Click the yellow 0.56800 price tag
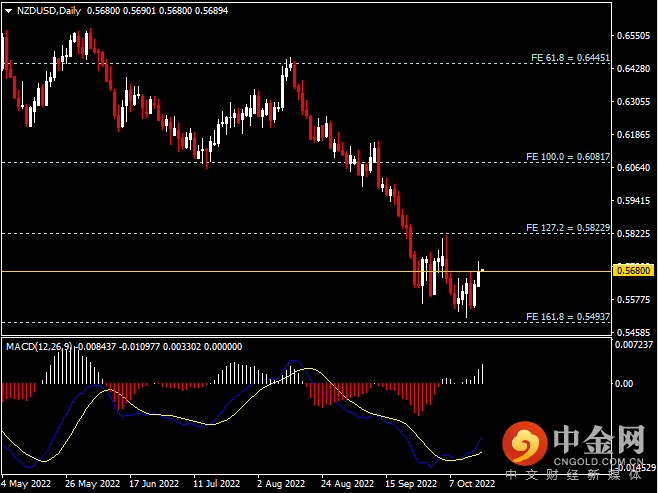Image resolution: width=659 pixels, height=493 pixels. [x=633, y=270]
